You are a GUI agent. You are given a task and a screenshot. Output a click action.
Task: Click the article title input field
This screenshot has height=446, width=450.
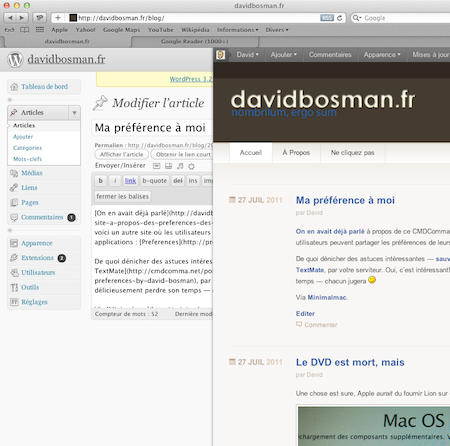pos(152,128)
